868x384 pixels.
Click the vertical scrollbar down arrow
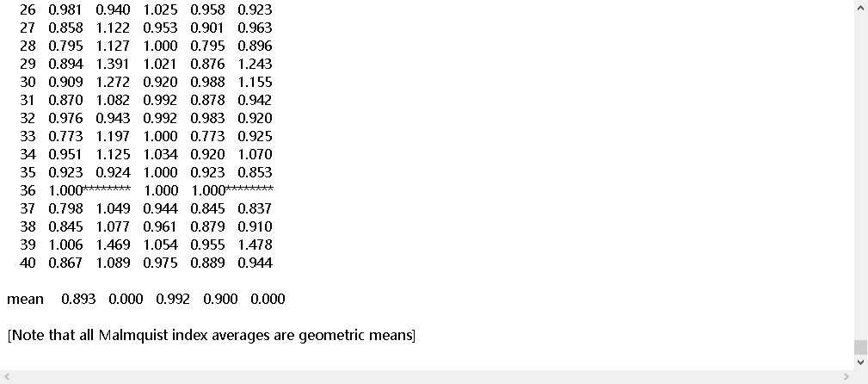tap(860, 362)
